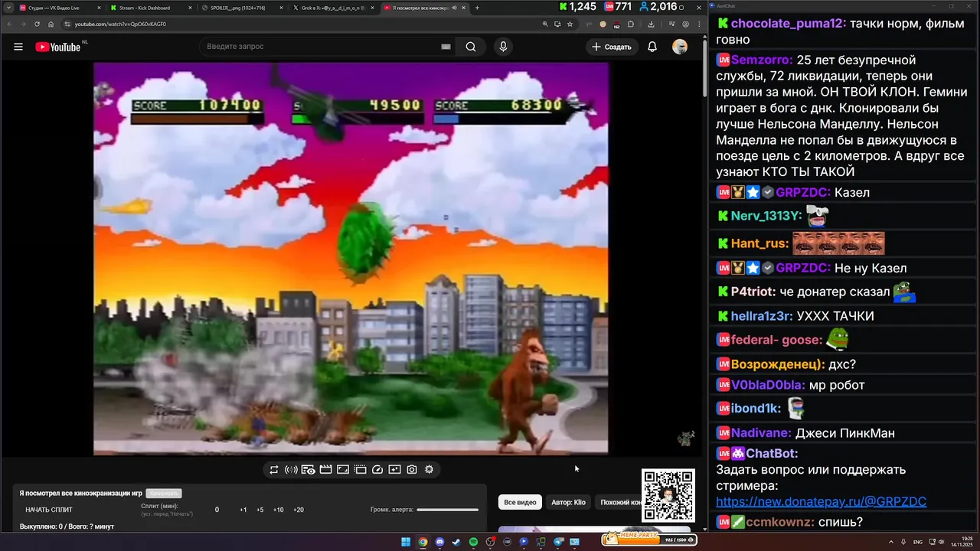
Task: Open Windows Start menu
Action: (406, 542)
